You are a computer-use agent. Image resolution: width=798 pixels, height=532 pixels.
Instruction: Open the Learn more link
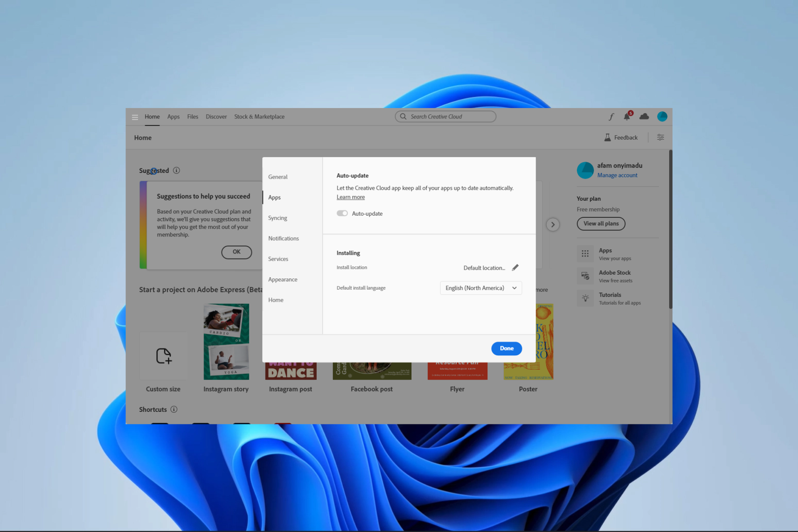(350, 197)
